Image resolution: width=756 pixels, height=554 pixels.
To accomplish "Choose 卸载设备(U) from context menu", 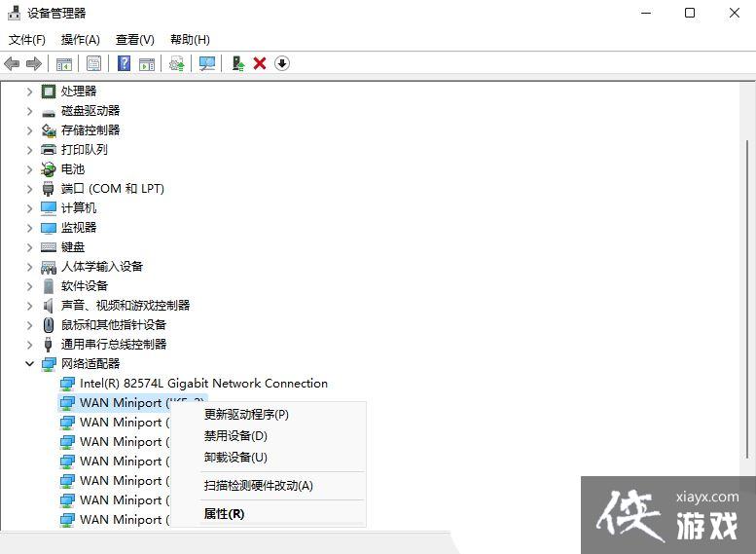I will (269, 458).
